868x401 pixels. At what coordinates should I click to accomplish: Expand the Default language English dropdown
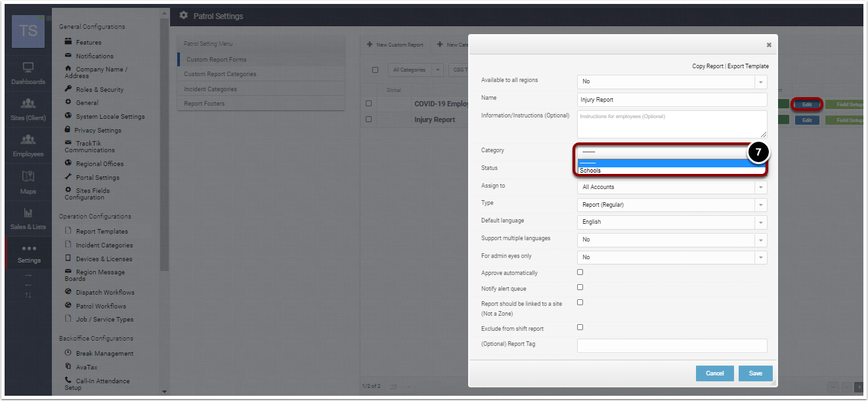click(x=672, y=222)
